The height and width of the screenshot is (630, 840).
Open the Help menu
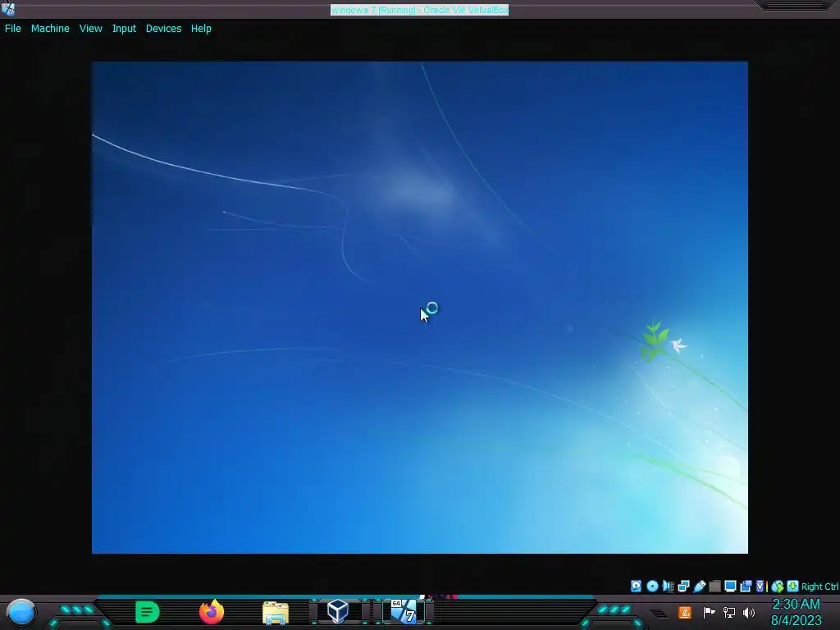tap(201, 29)
